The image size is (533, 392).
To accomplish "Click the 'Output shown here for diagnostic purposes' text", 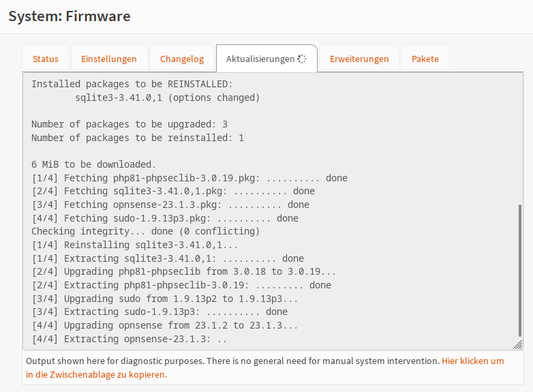I will coord(233,361).
